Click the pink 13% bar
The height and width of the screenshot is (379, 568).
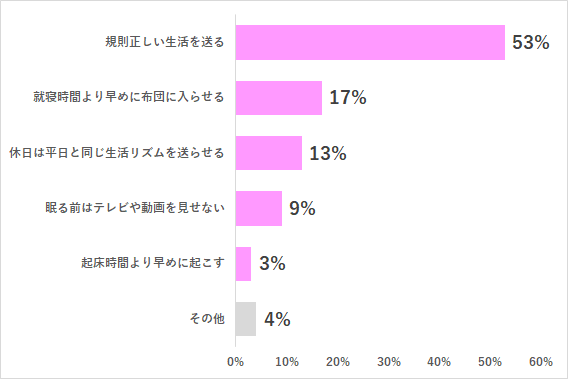(269, 153)
